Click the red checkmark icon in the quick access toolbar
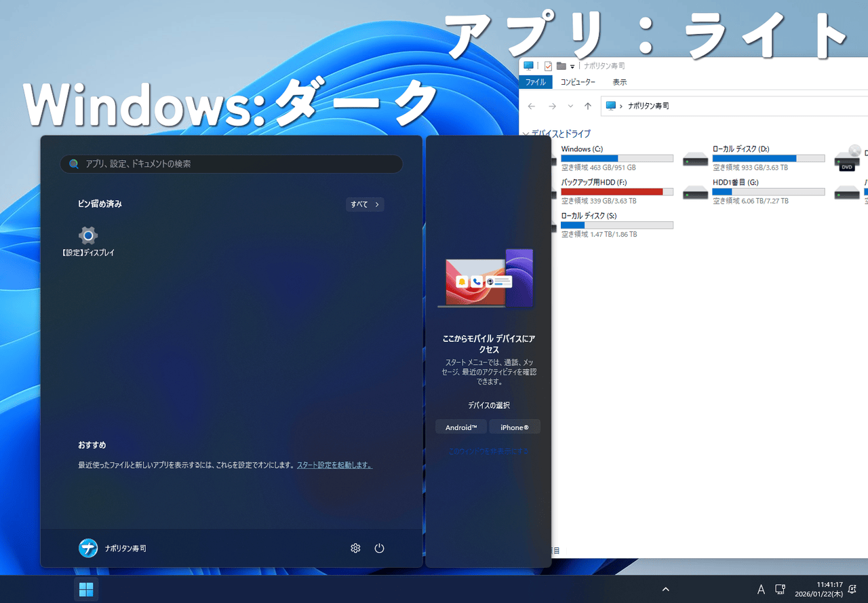868x603 pixels. [x=547, y=66]
